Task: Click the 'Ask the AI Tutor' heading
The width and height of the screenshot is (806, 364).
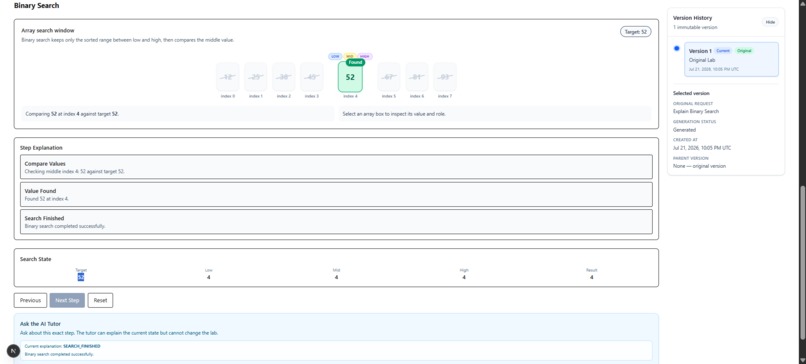Action: pos(40,324)
